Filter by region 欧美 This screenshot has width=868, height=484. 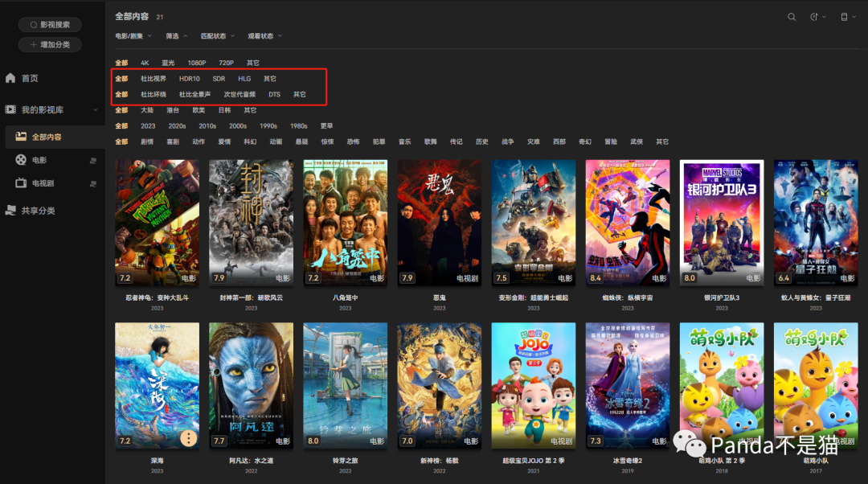click(x=199, y=110)
